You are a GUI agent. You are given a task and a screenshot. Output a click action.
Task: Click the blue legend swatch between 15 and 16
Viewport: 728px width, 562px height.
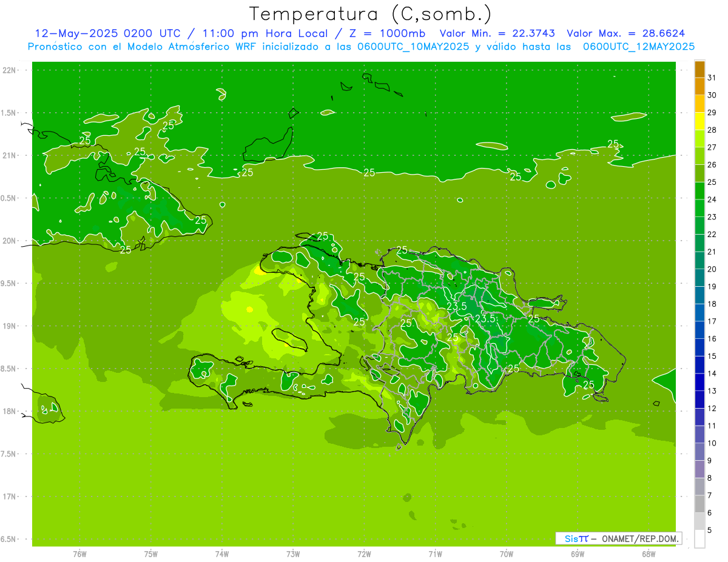tap(699, 347)
